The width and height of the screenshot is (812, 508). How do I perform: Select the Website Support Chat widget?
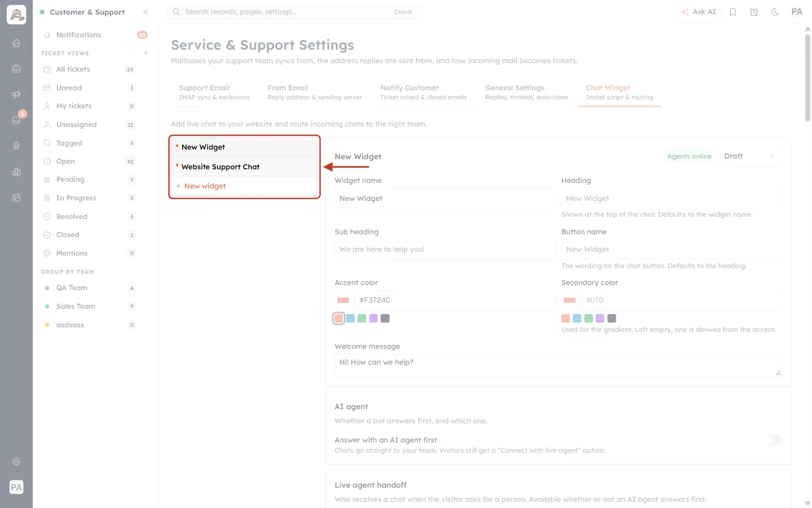(244, 167)
